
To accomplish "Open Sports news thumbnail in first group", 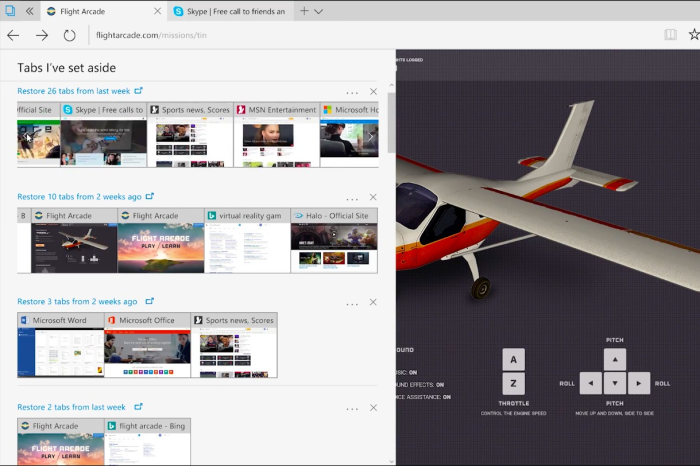I will point(190,135).
